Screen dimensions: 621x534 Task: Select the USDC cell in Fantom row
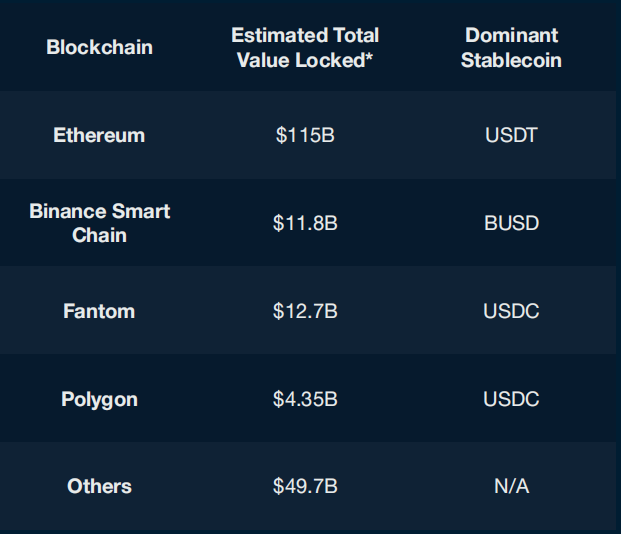(511, 311)
